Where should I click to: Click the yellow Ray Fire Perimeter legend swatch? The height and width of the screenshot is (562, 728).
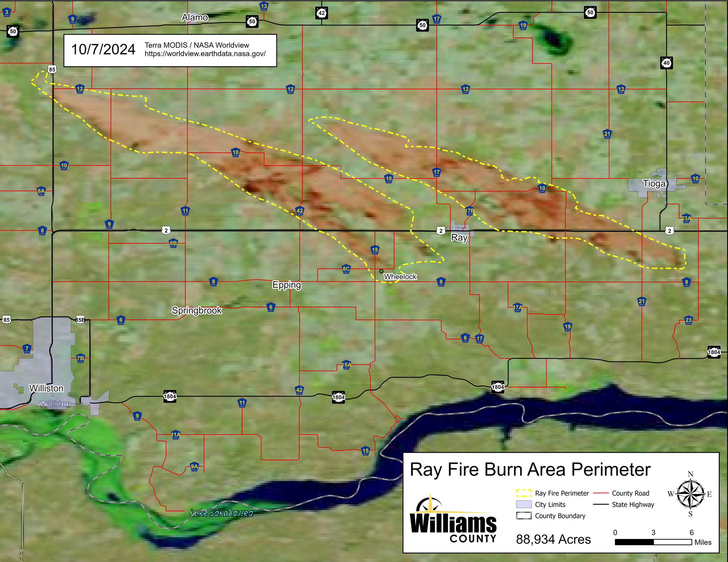(524, 493)
